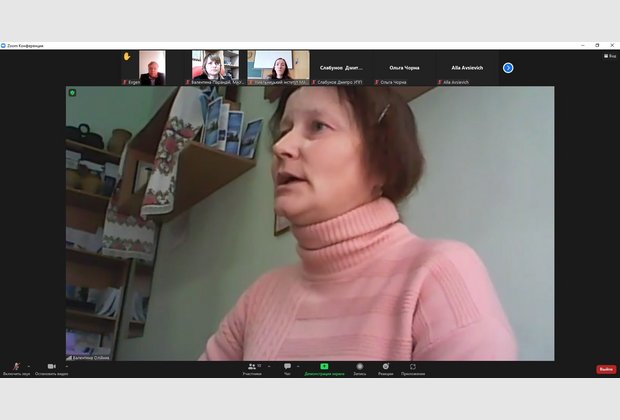
Task: Open the Участники participants panel
Action: [x=252, y=369]
